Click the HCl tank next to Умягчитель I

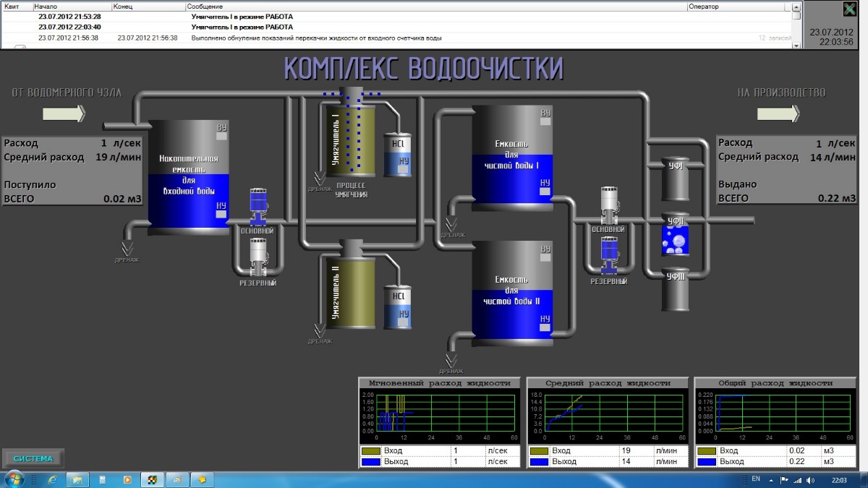tap(398, 155)
